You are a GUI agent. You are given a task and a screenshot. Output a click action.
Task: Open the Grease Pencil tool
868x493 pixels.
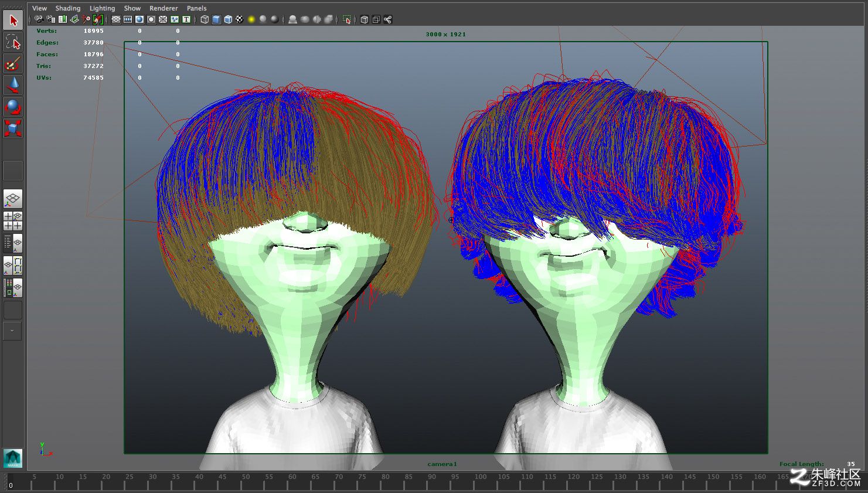tap(98, 19)
